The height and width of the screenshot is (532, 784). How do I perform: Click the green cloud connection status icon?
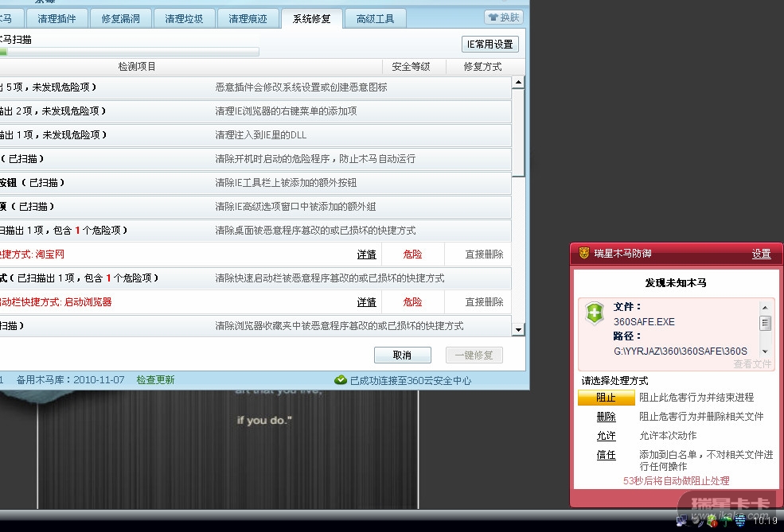(341, 379)
